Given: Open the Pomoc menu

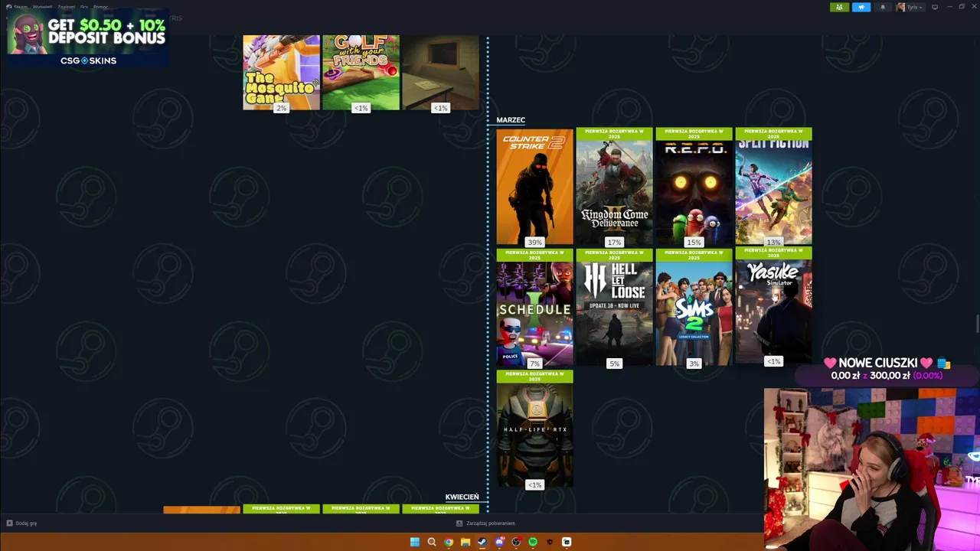Looking at the screenshot, I should point(100,7).
